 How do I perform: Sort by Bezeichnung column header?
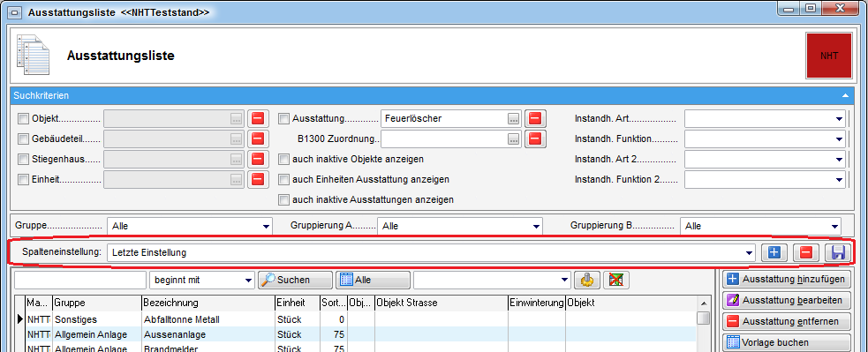tap(208, 303)
